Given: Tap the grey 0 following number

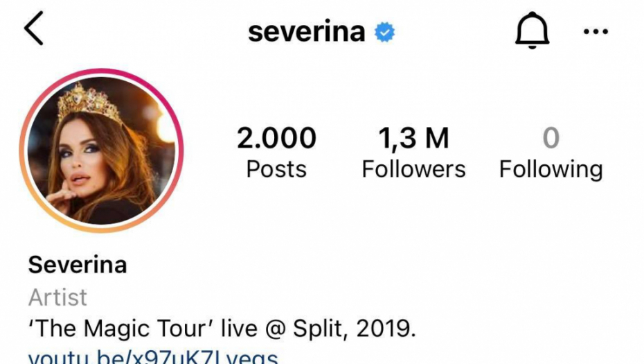Looking at the screenshot, I should click(x=551, y=138).
